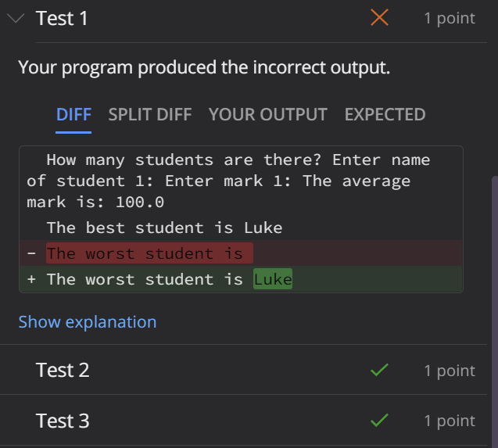Screen dimensions: 498x448
Task: Select the DIFF tab
Action: pos(73,115)
